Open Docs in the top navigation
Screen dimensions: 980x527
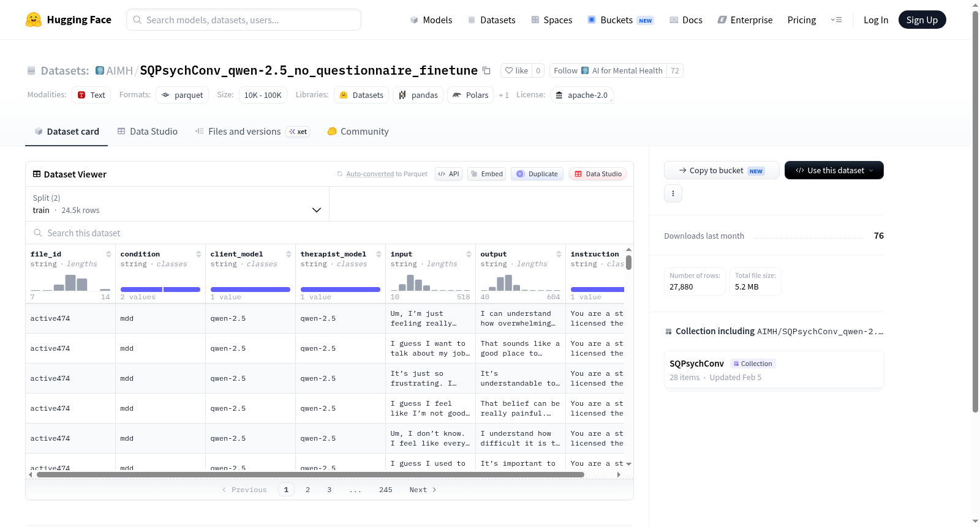tap(686, 20)
